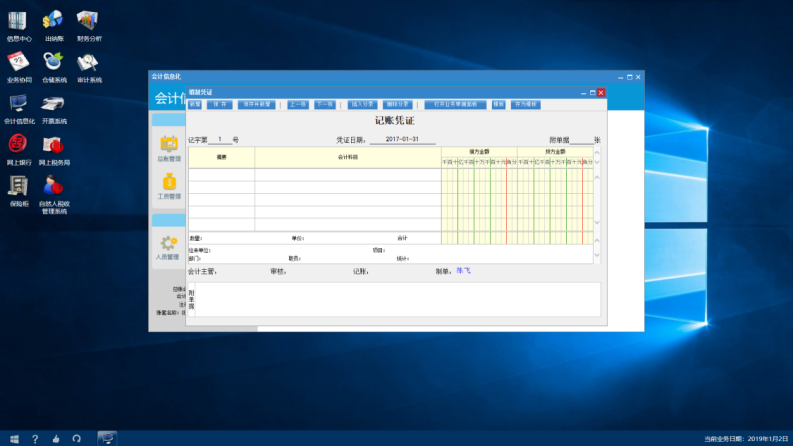Click the 附单据 count field
Screen dimensions: 793x446
(582, 140)
